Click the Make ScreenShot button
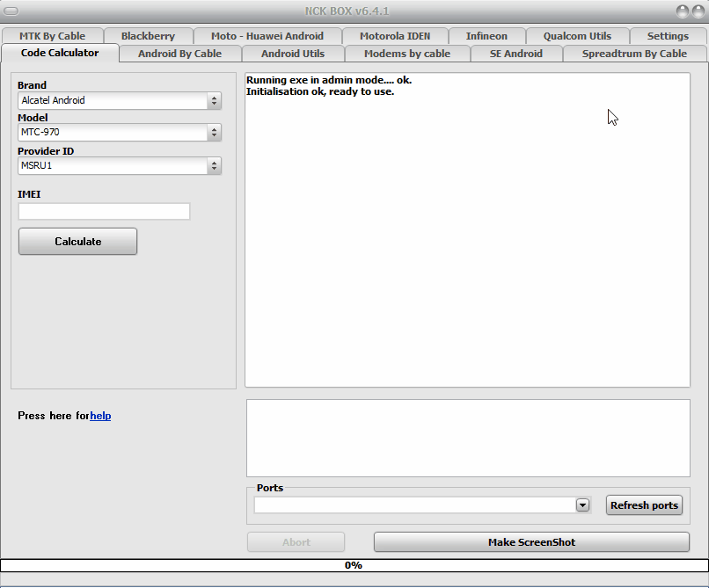 click(531, 542)
